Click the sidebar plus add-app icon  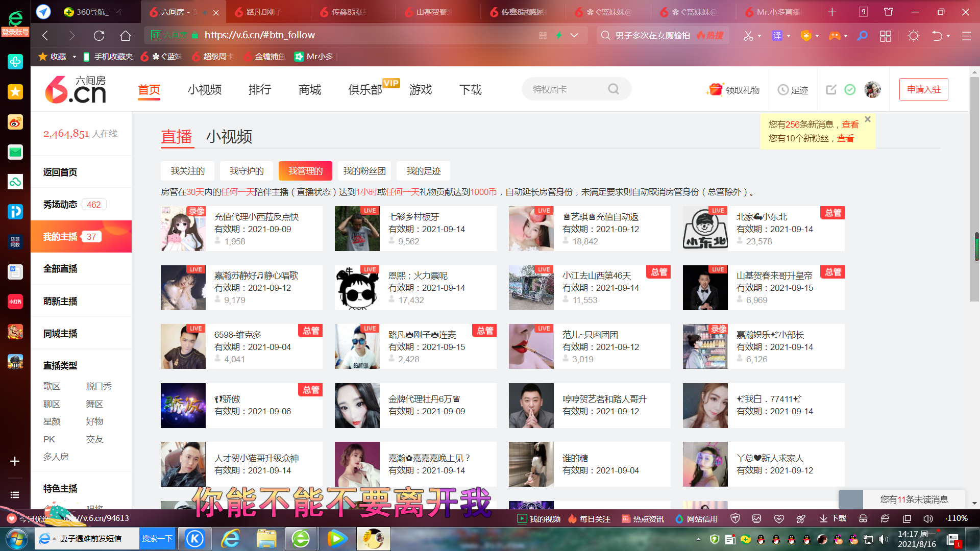click(x=15, y=461)
